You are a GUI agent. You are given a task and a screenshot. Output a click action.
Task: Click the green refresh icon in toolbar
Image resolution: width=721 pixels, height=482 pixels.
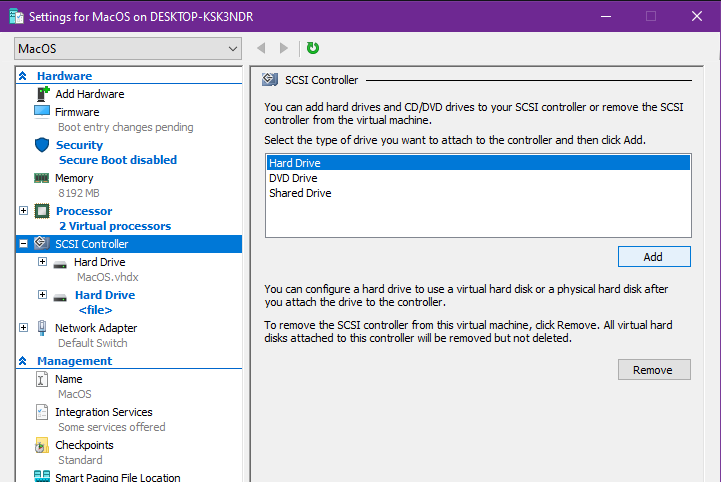click(313, 48)
